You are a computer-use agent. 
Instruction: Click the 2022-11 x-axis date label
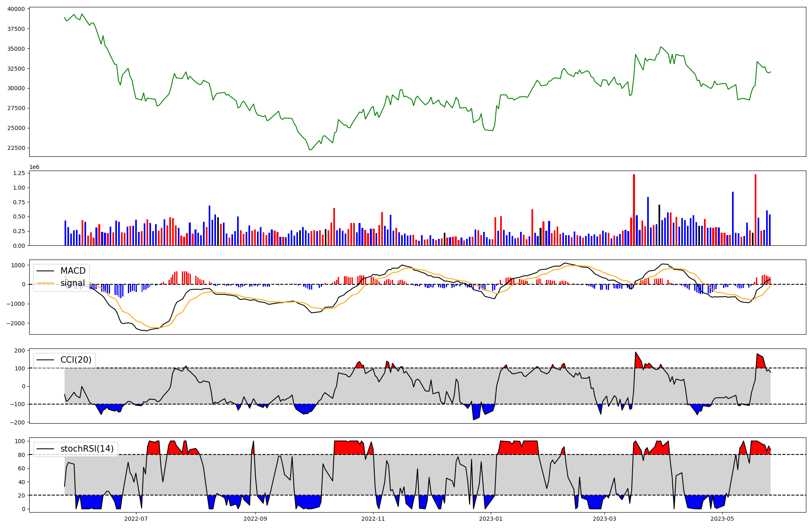pyautogui.click(x=373, y=519)
